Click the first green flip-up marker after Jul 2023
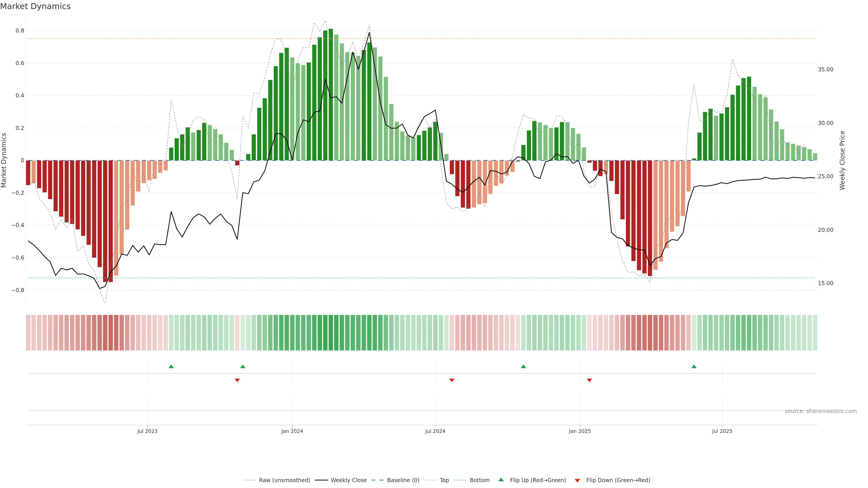 click(x=171, y=366)
